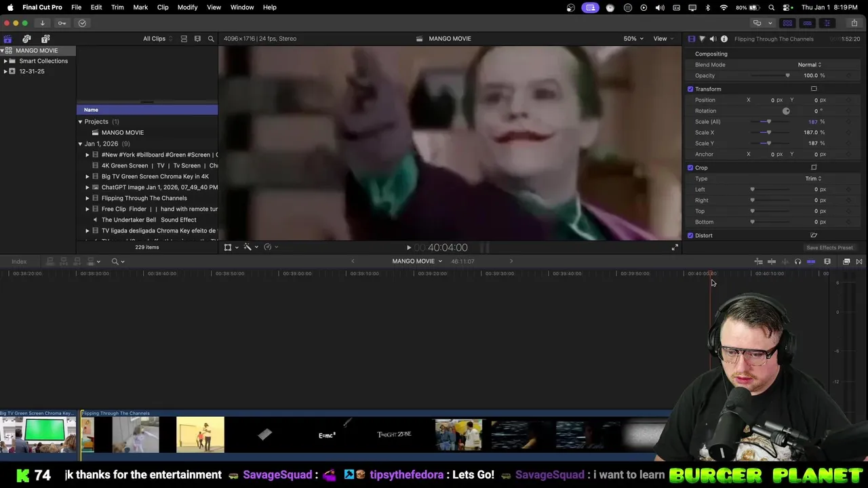Select the video inspector tab icon
868x488 pixels.
[691, 39]
